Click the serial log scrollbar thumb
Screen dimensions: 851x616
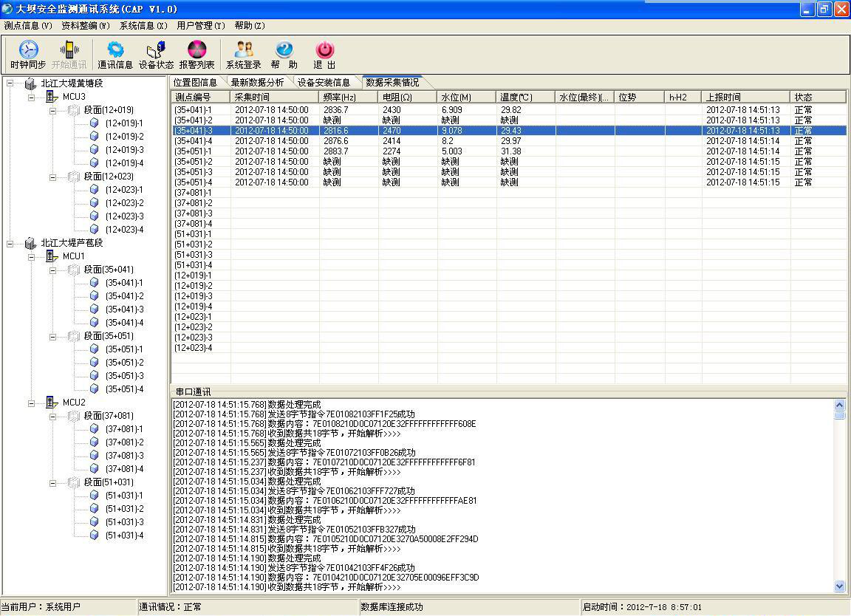click(840, 415)
